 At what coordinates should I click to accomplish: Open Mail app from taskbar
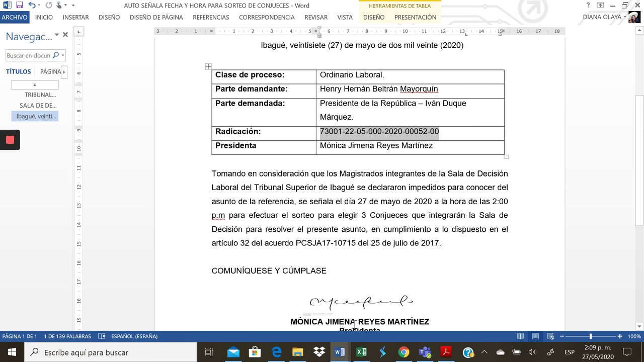(233, 352)
